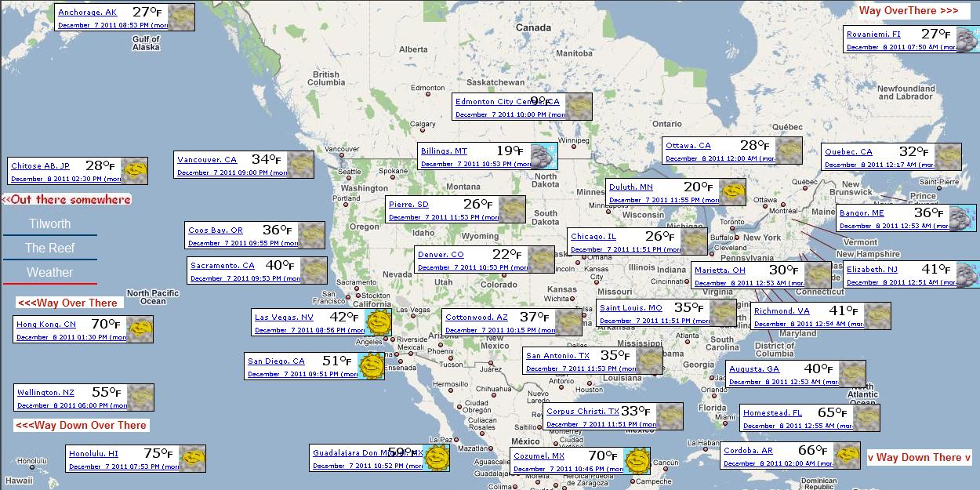The height and width of the screenshot is (490, 980).
Task: Click the "v Way Down There v" label
Action: [919, 458]
